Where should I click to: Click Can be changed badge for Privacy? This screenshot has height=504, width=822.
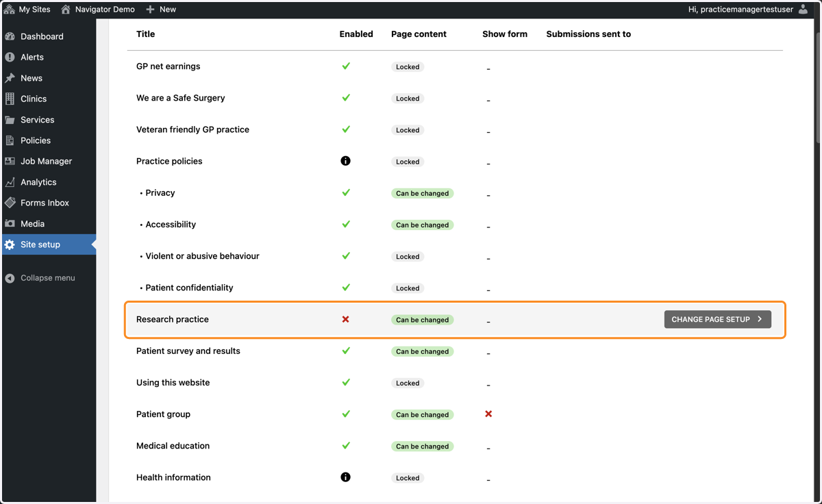tap(423, 193)
